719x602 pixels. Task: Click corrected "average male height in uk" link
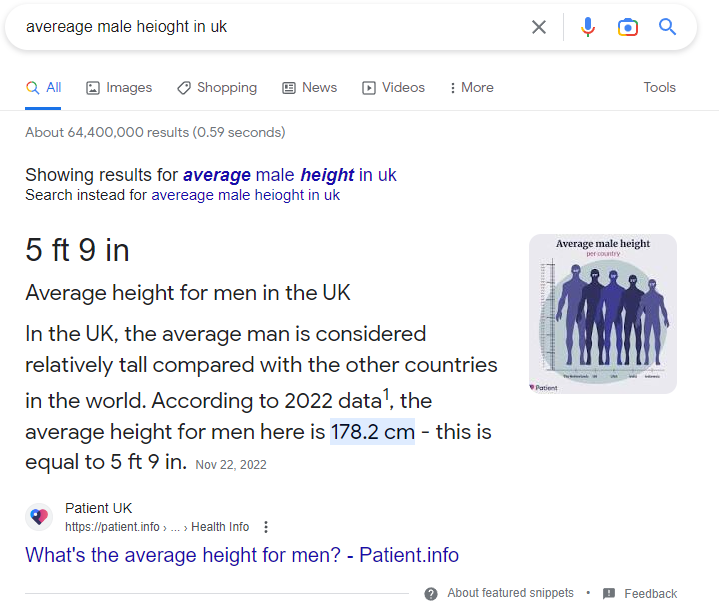tap(290, 175)
